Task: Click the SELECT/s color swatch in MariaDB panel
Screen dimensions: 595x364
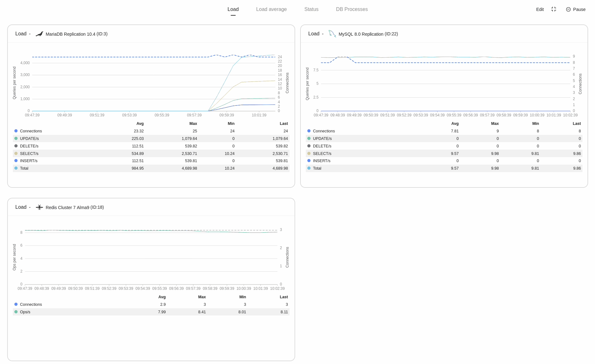Action: point(16,153)
